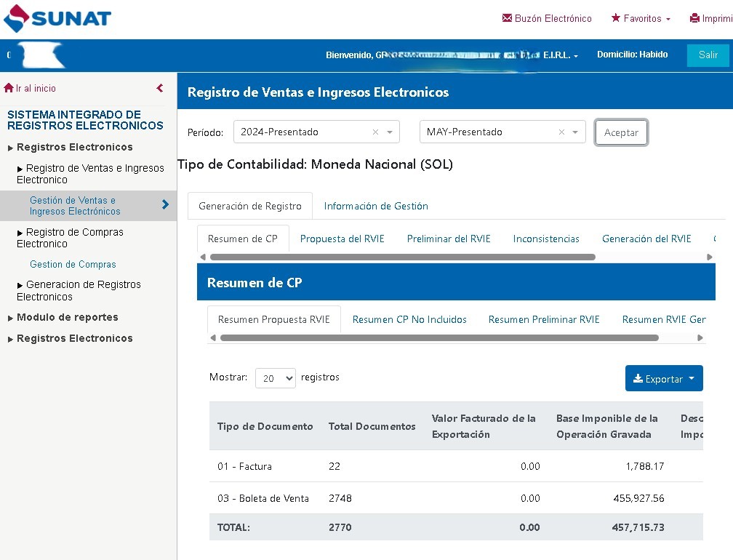This screenshot has width=733, height=560.
Task: Open Generación del RVIE tab
Action: pyautogui.click(x=646, y=239)
